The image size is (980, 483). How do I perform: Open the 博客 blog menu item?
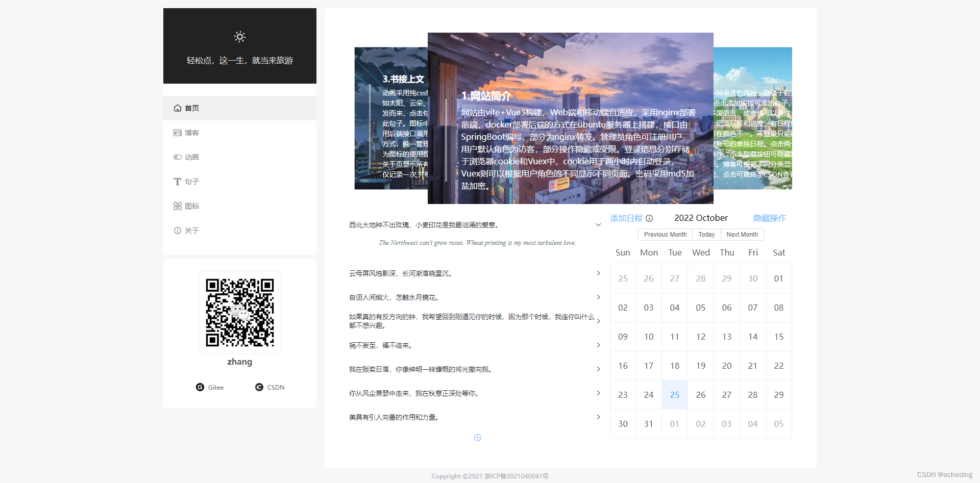tap(240, 133)
